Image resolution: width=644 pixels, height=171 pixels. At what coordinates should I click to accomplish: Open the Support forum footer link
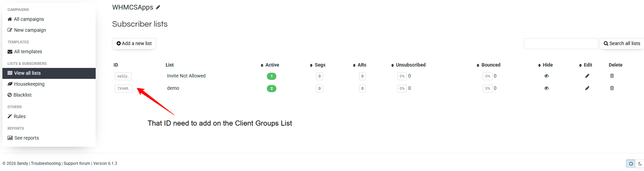pyautogui.click(x=77, y=163)
